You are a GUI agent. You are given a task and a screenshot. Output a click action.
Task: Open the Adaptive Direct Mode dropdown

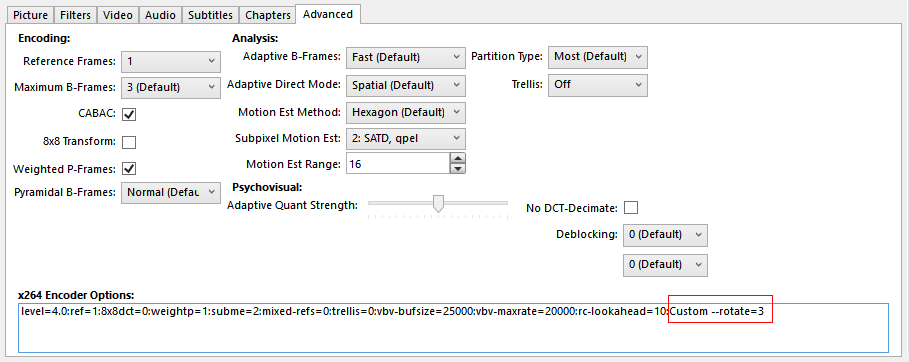406,85
